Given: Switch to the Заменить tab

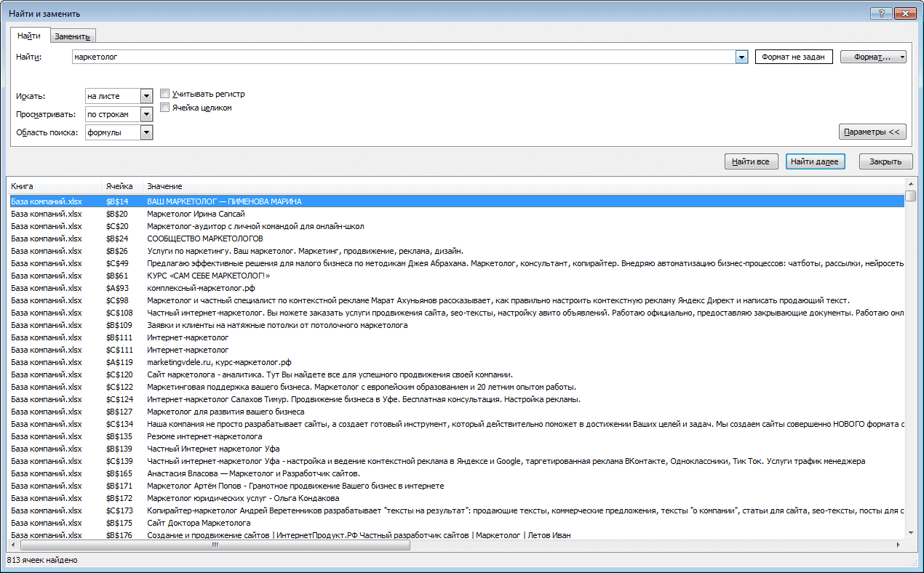Looking at the screenshot, I should point(72,36).
